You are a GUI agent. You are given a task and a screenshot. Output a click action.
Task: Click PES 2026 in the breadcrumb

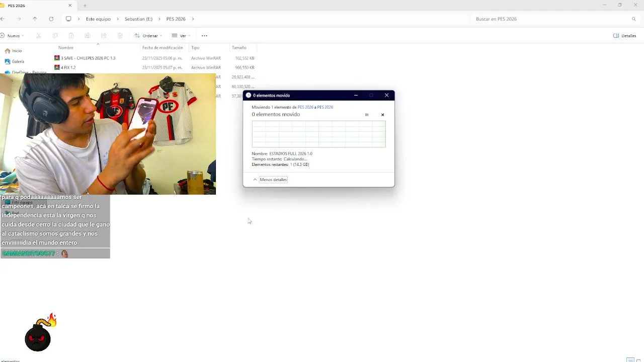click(x=176, y=19)
